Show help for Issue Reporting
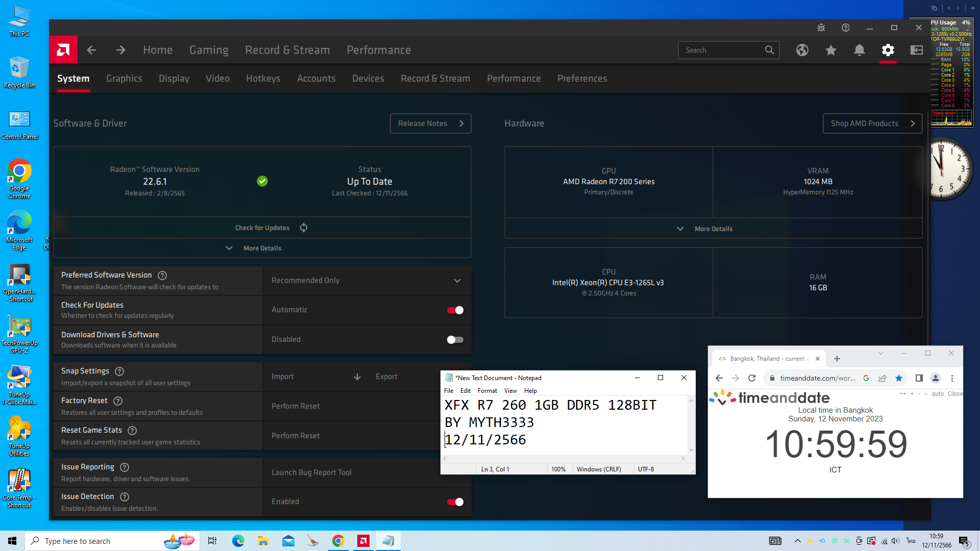The width and height of the screenshot is (980, 551). click(125, 467)
